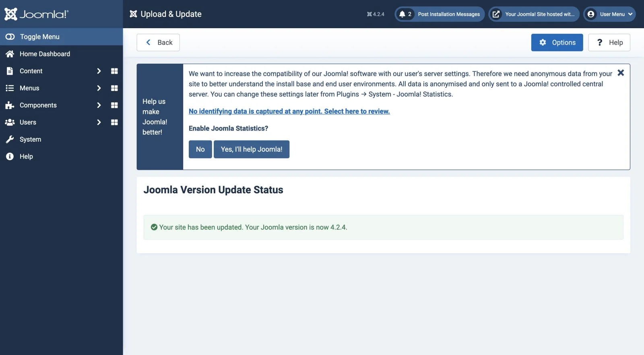Click the Options gear icon
The image size is (644, 355).
[x=543, y=42]
